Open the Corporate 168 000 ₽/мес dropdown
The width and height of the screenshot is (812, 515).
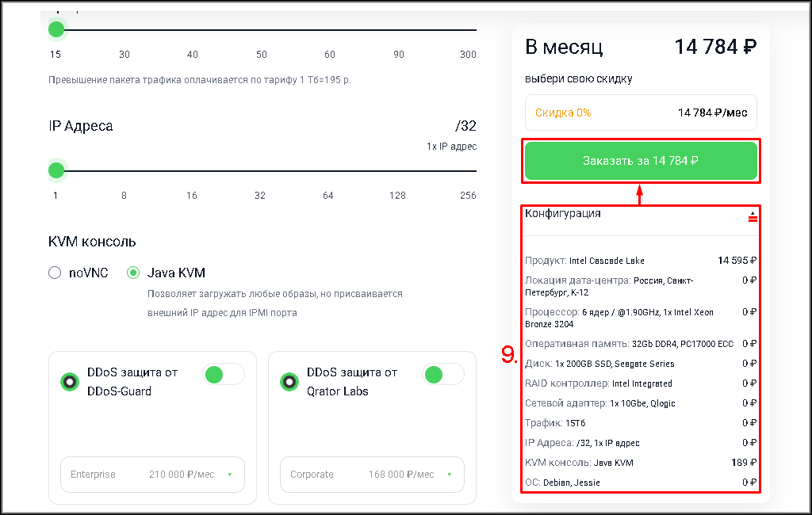point(372,475)
